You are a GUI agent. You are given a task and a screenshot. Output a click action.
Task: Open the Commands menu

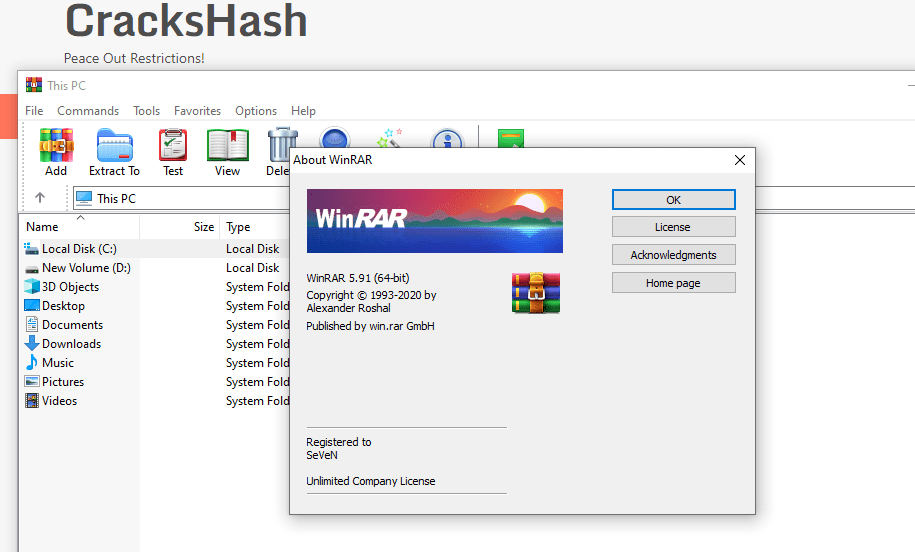(x=88, y=111)
